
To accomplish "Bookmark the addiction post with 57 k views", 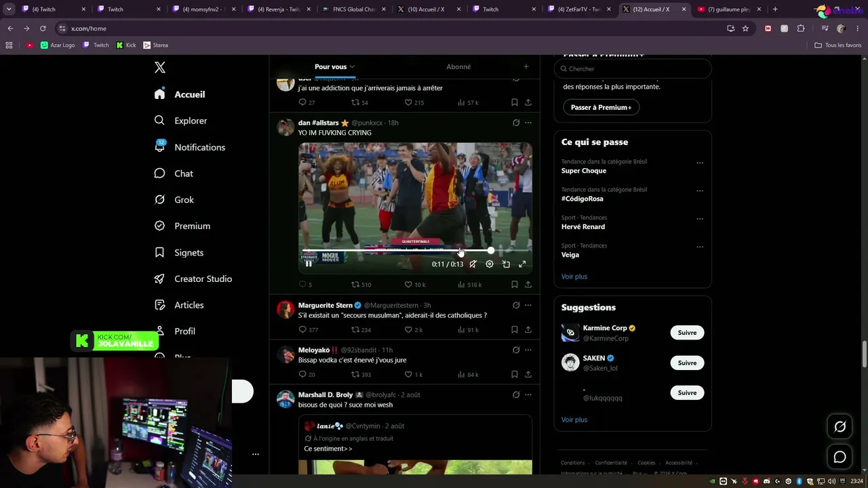I will pos(515,102).
